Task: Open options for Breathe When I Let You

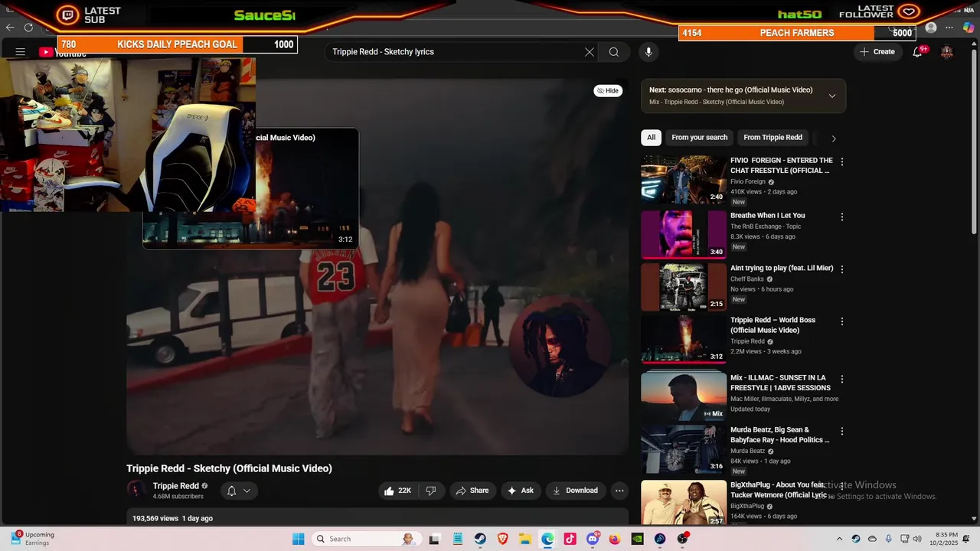Action: tap(842, 217)
